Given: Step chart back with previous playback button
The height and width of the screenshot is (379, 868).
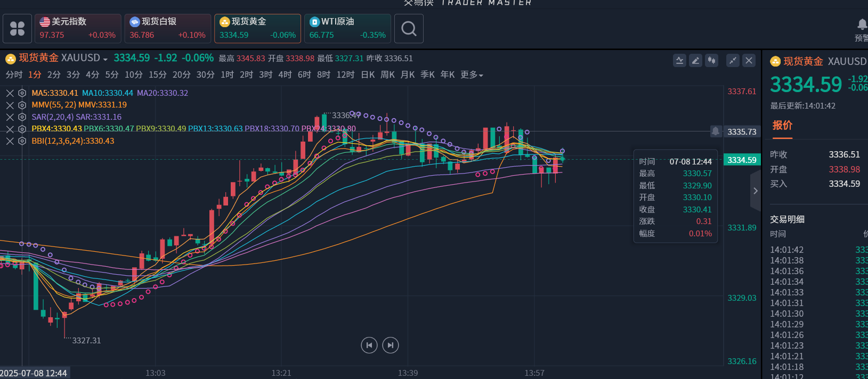Looking at the screenshot, I should (x=369, y=345).
